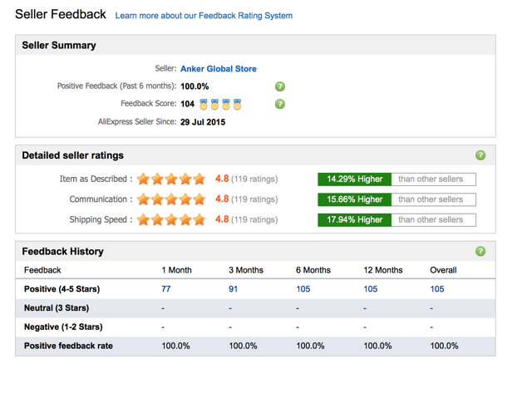This screenshot has height=398, width=532.
Task: Click the 17.94% Higher comparison bar
Action: [355, 220]
